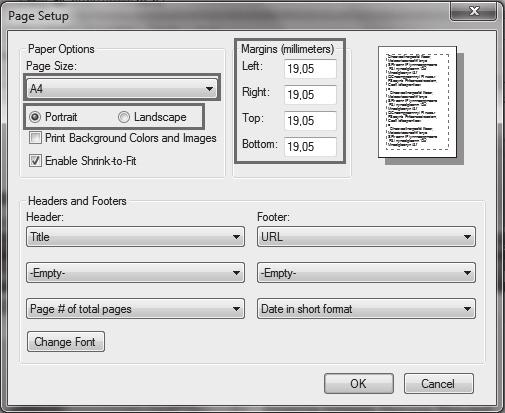Open the Page Size A4 dropdown
Viewport: 505px width, 413px height.
point(122,89)
